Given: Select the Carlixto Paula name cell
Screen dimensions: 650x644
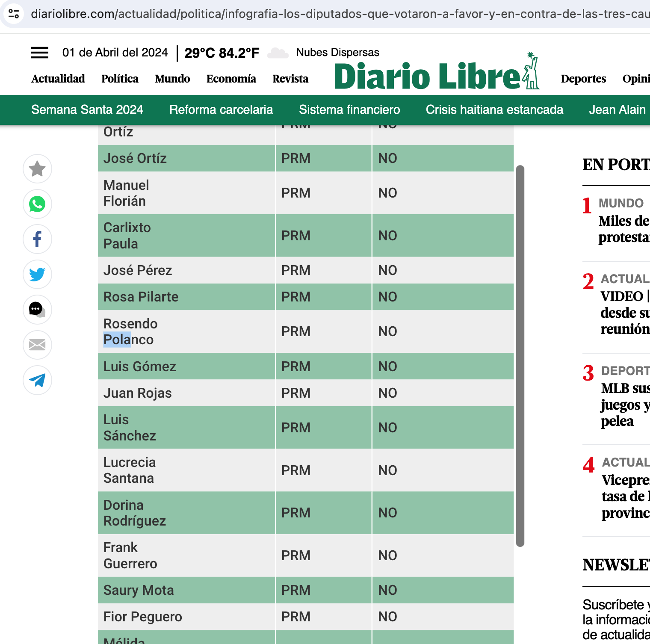Looking at the screenshot, I should pyautogui.click(x=186, y=236).
